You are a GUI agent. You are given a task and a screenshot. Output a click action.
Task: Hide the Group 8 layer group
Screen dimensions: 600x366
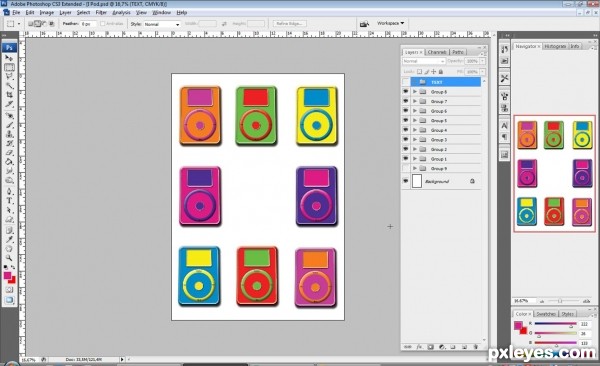406,92
